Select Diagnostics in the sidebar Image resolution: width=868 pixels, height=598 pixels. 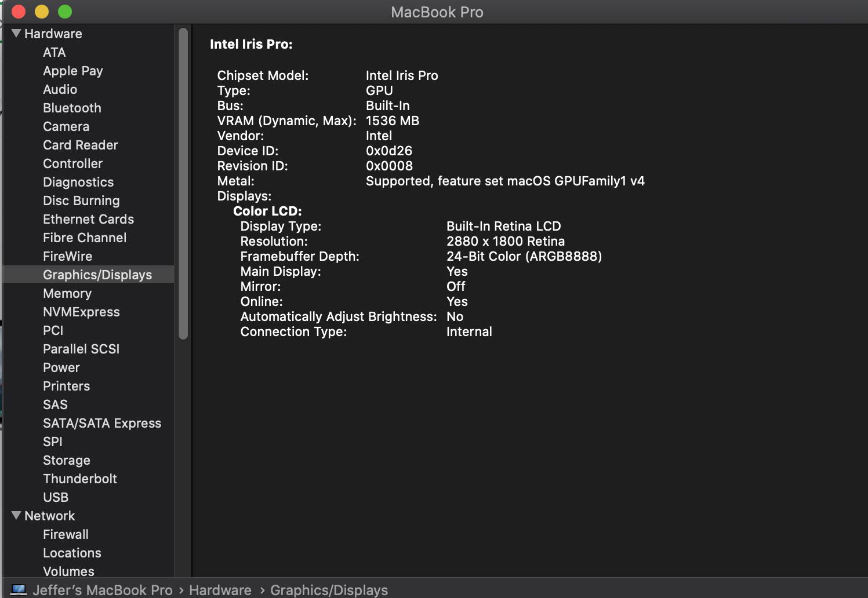78,182
